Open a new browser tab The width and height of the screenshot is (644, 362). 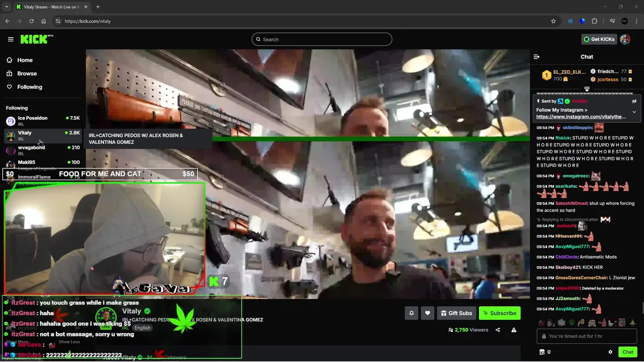coord(98,7)
